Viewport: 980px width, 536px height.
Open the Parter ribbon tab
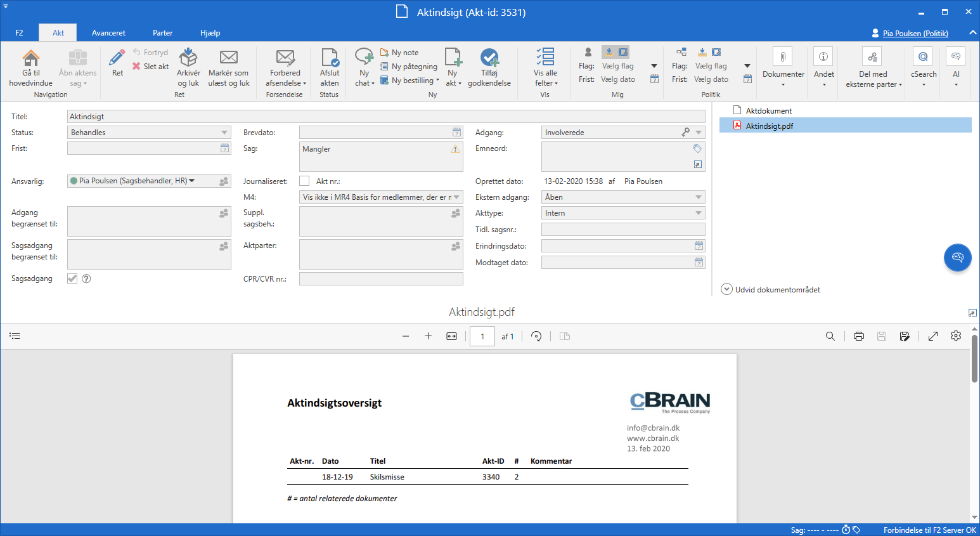coord(162,33)
